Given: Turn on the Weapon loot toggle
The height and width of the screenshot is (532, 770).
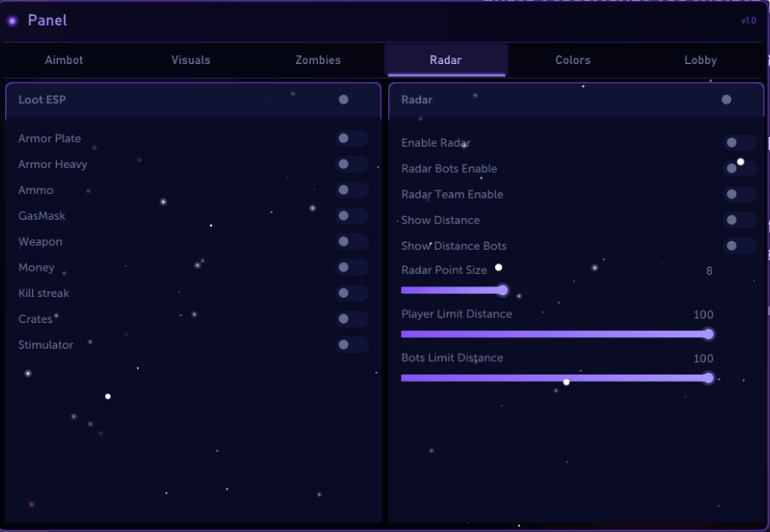Looking at the screenshot, I should tap(352, 241).
